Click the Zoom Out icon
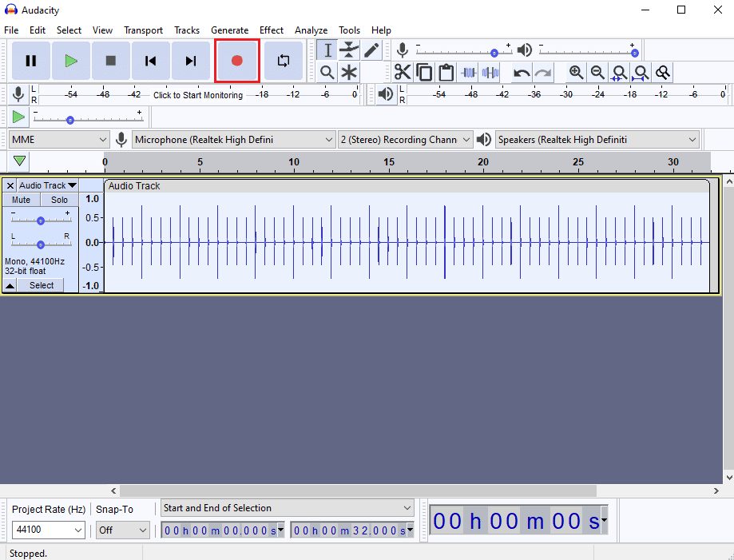This screenshot has height=560, width=734. click(x=597, y=73)
